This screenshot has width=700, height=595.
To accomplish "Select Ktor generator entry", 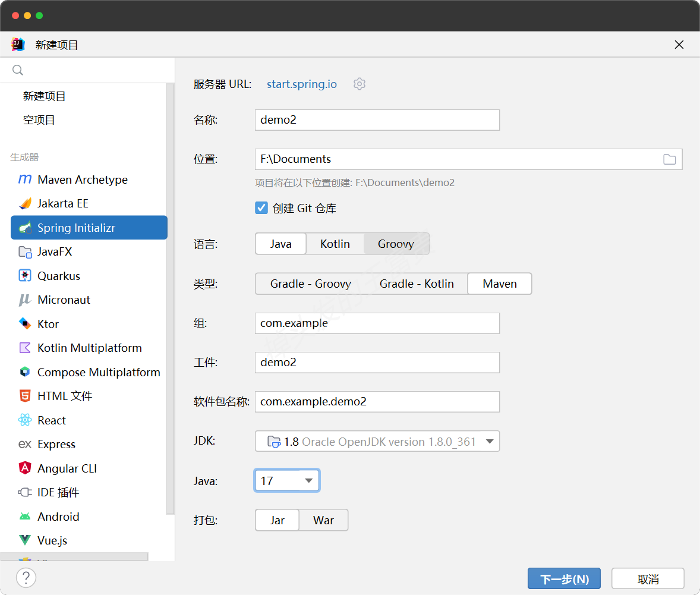I will pos(89,323).
